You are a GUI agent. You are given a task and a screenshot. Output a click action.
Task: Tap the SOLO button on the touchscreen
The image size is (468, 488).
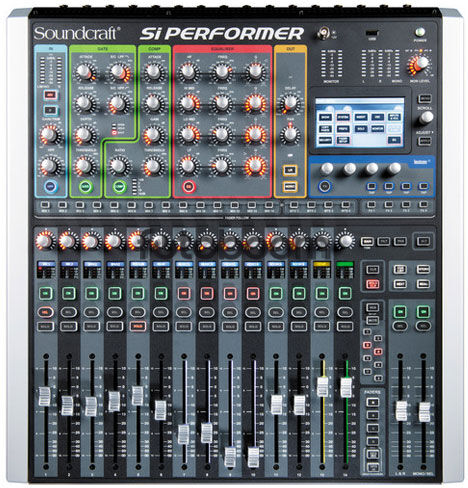(360, 129)
